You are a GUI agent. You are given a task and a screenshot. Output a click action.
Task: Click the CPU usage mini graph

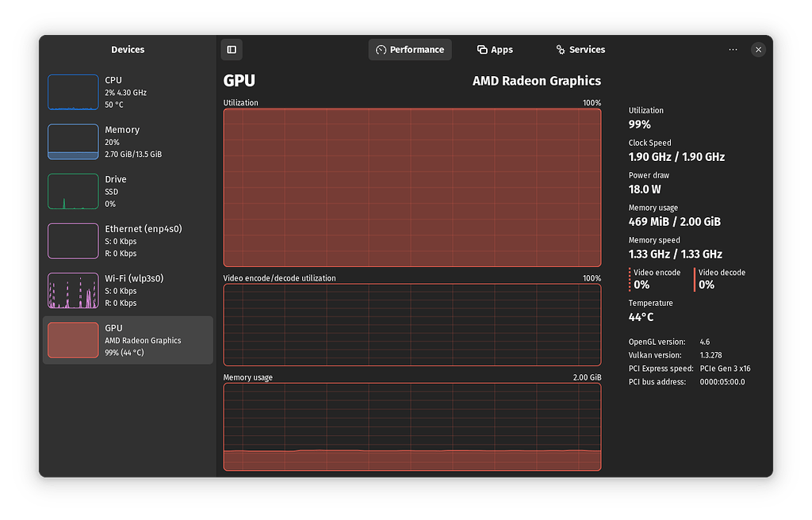pos(73,92)
